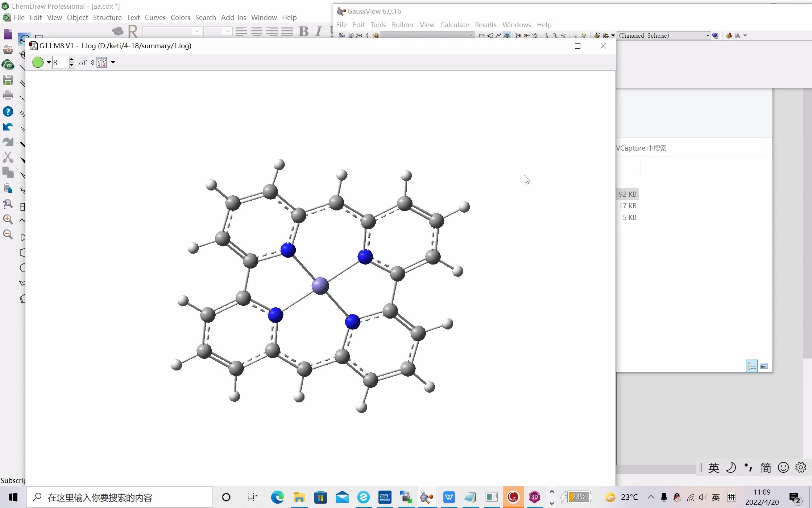Expand the Results menu in GaussView
Viewport: 812px width, 508px height.
(x=486, y=25)
